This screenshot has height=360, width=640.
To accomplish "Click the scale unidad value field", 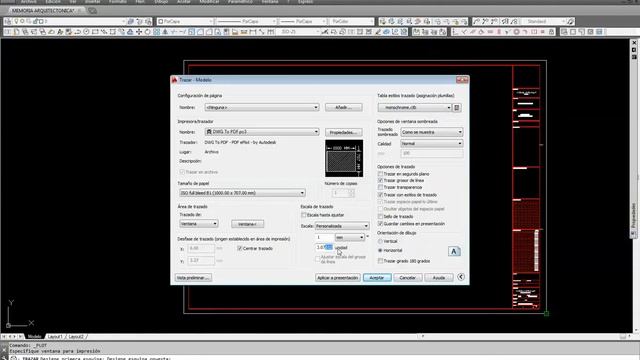I will tap(324, 247).
